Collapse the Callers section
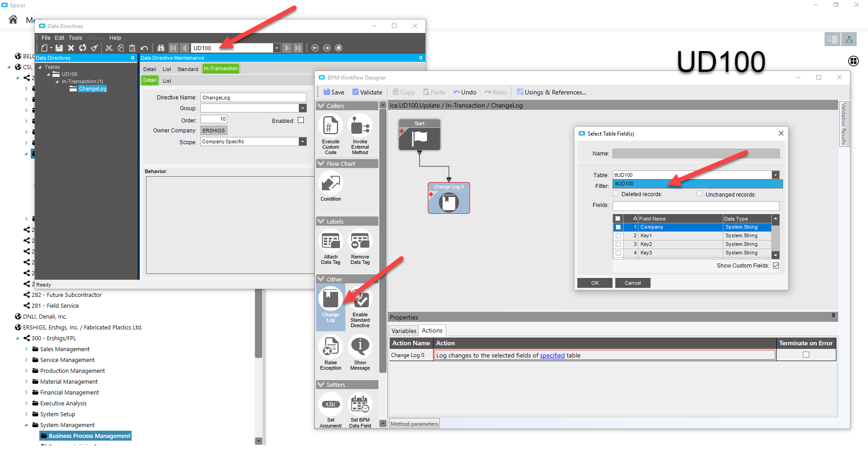 point(321,106)
